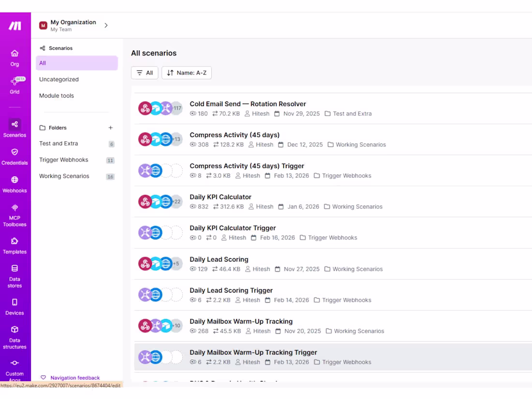This screenshot has width=532, height=399.
Task: Open Daily KPI Calculator scenario
Action: (x=220, y=197)
